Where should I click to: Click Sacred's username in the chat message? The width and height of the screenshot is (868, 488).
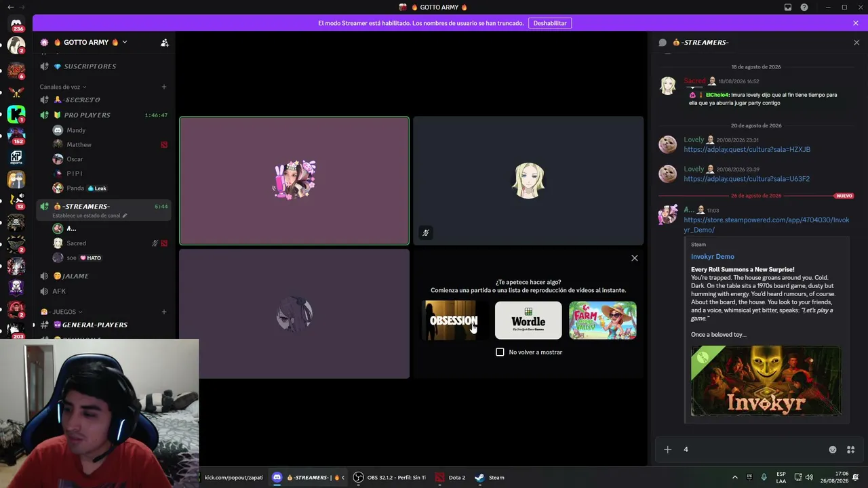(x=694, y=81)
